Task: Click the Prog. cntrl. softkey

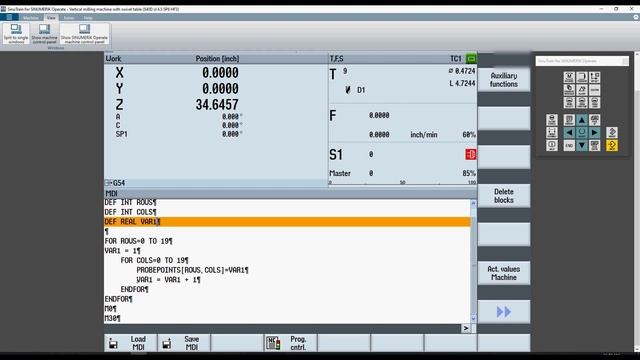Action: (291, 343)
